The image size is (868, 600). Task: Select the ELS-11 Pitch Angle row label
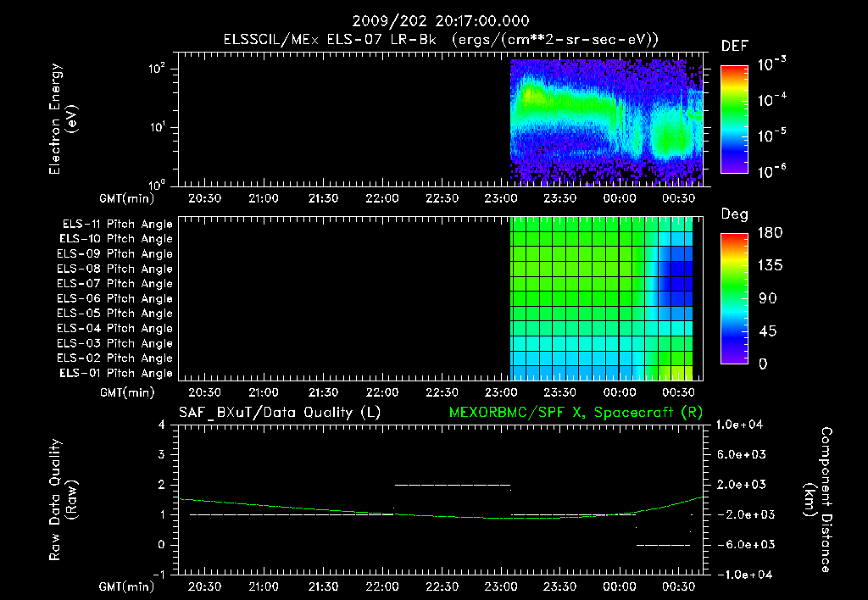117,225
